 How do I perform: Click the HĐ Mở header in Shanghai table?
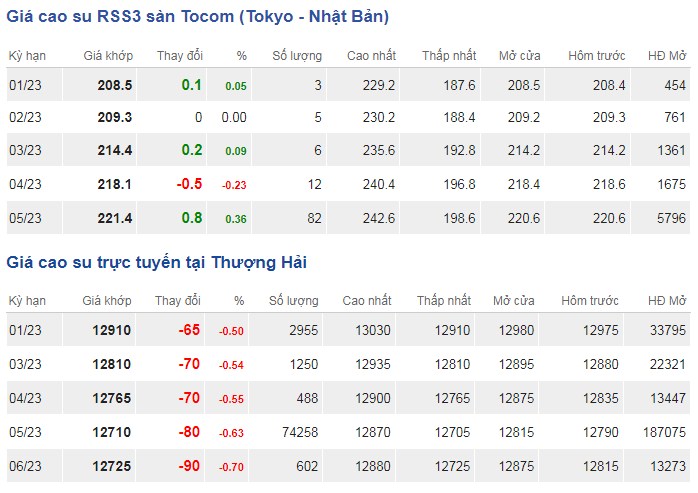pos(665,300)
